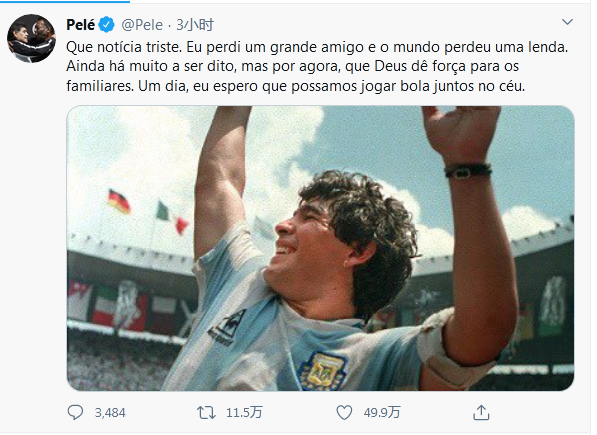Click the 3,484 replies count
The width and height of the screenshot is (597, 435).
[x=110, y=413]
